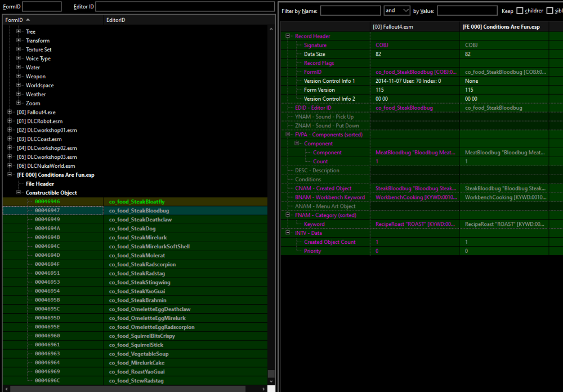Screen dimensions: 563x392
Task: Click the tree's horizontal scrollbar right arrow
Action: [x=264, y=389]
